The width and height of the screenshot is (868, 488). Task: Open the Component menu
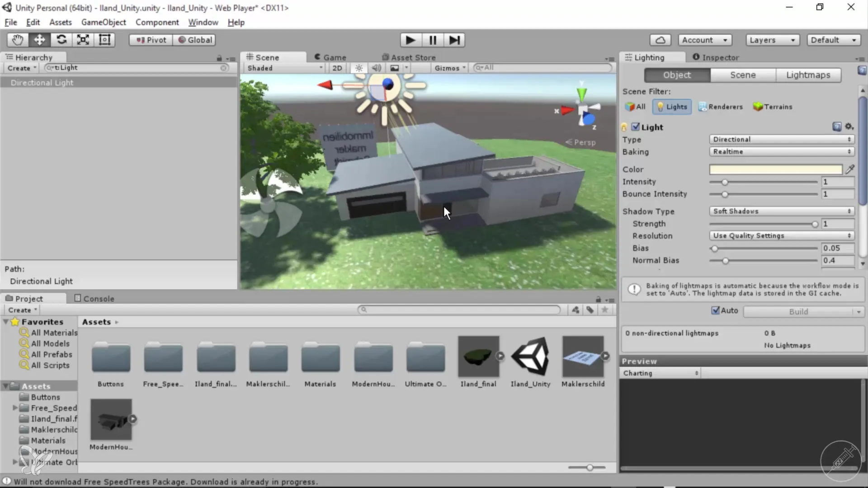pyautogui.click(x=157, y=22)
